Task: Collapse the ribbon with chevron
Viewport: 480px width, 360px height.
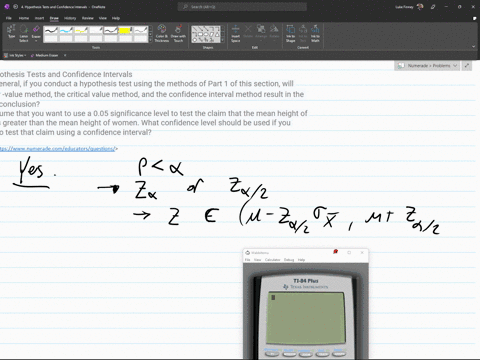Action: point(474,47)
